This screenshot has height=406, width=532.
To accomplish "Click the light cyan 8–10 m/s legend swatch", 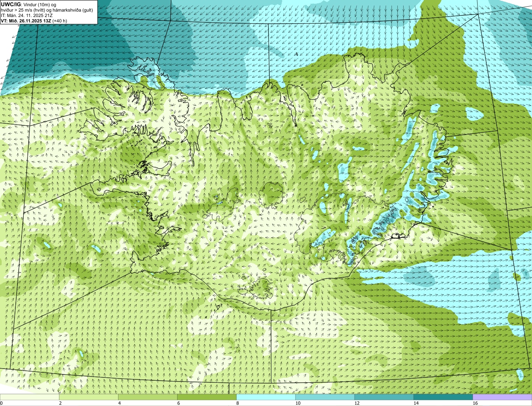I will (266, 397).
